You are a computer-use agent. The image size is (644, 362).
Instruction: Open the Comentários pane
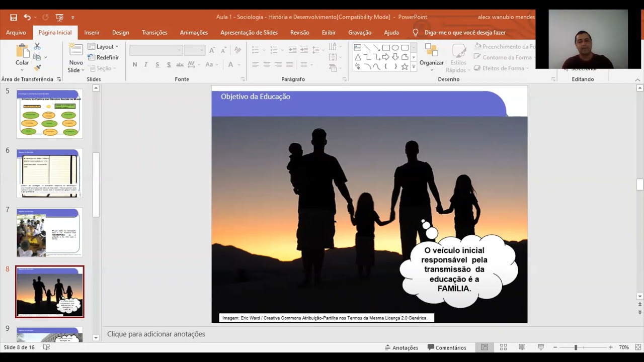(447, 347)
